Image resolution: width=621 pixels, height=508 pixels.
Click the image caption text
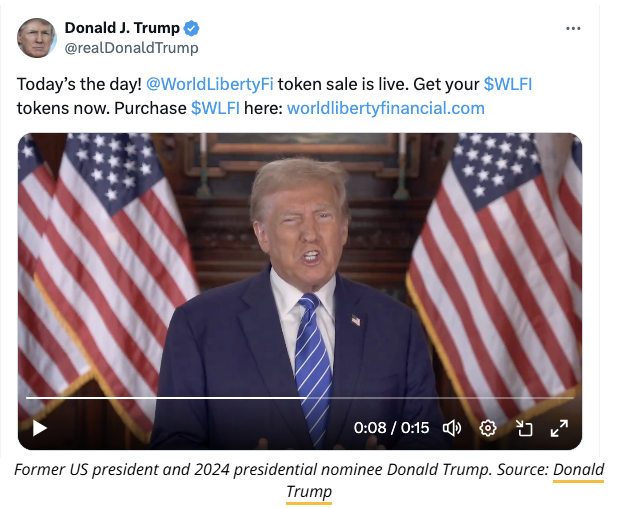[309, 480]
